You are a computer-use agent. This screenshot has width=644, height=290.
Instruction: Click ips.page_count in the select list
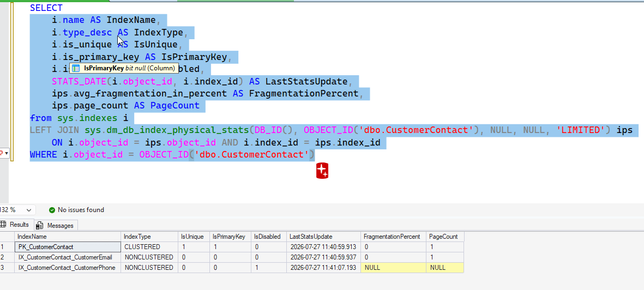click(x=90, y=106)
